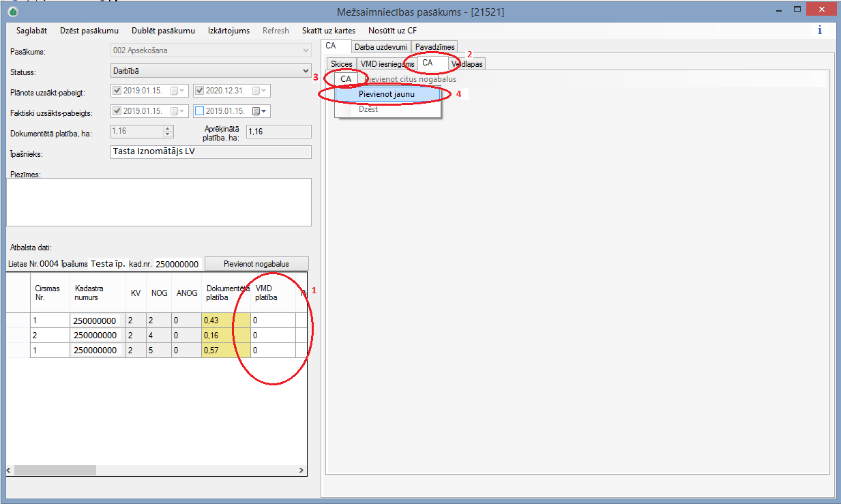Open the Pasākums dropdown 002 Apsekošana

point(306,50)
